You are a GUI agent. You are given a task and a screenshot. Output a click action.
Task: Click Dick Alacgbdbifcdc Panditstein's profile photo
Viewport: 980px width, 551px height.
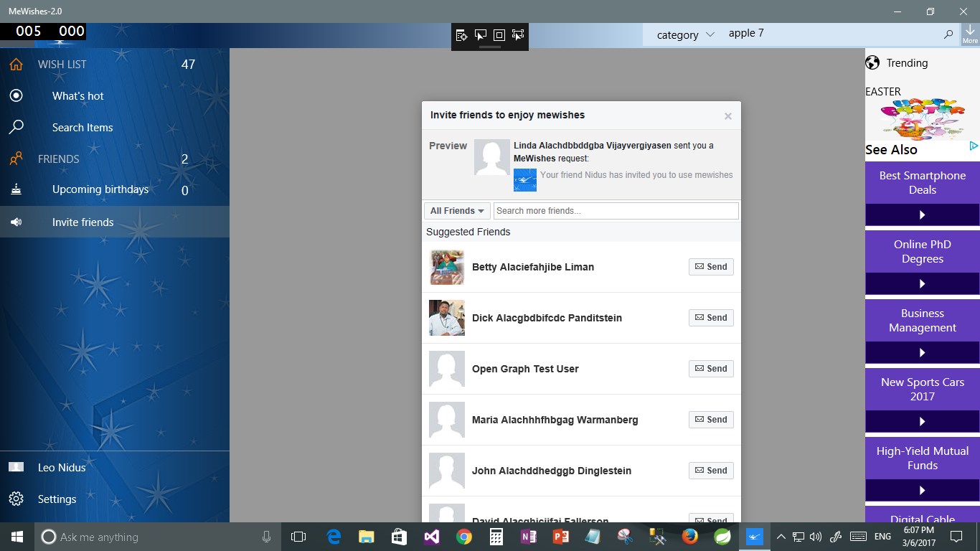447,318
